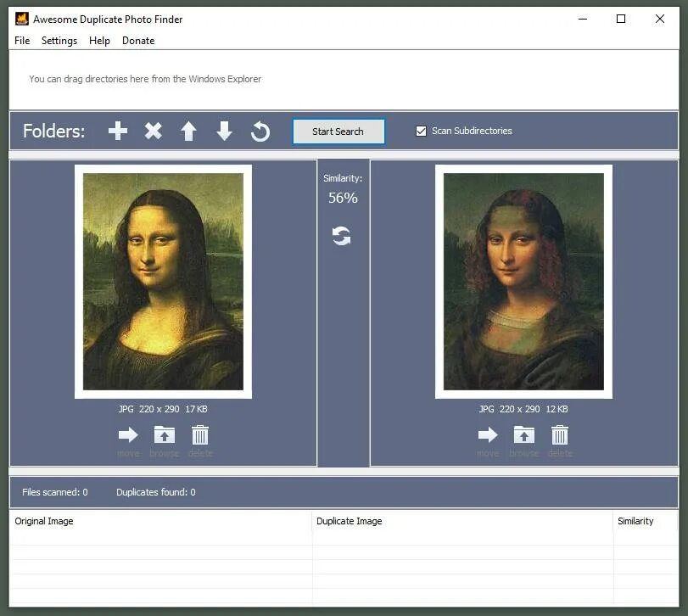The image size is (688, 616).
Task: Click the Start Search button
Action: [x=338, y=132]
